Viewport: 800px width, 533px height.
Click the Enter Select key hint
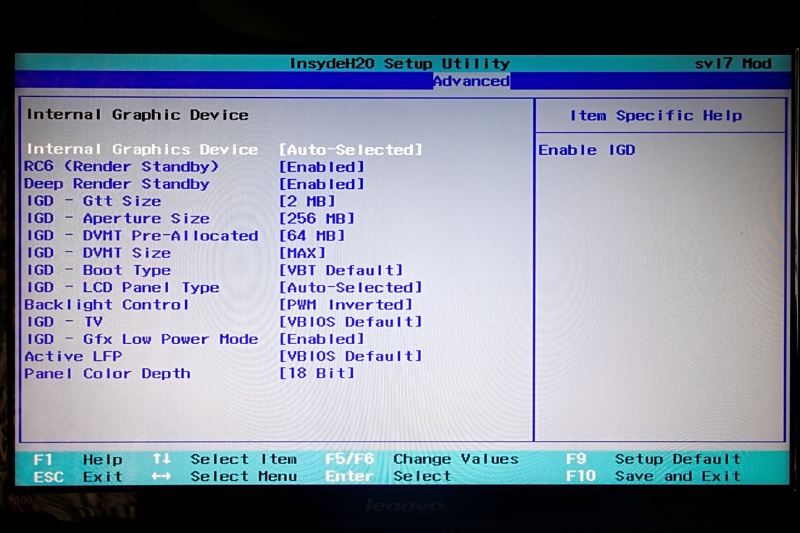click(x=388, y=476)
